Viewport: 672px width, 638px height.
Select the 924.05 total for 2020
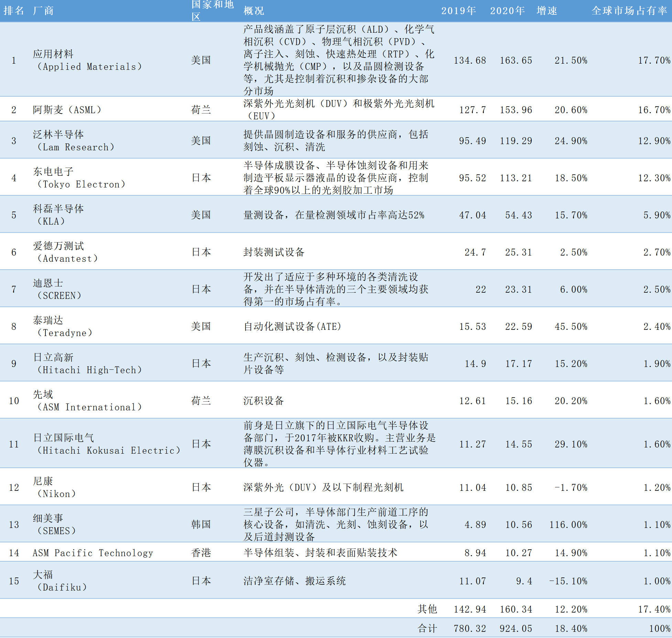click(x=516, y=628)
